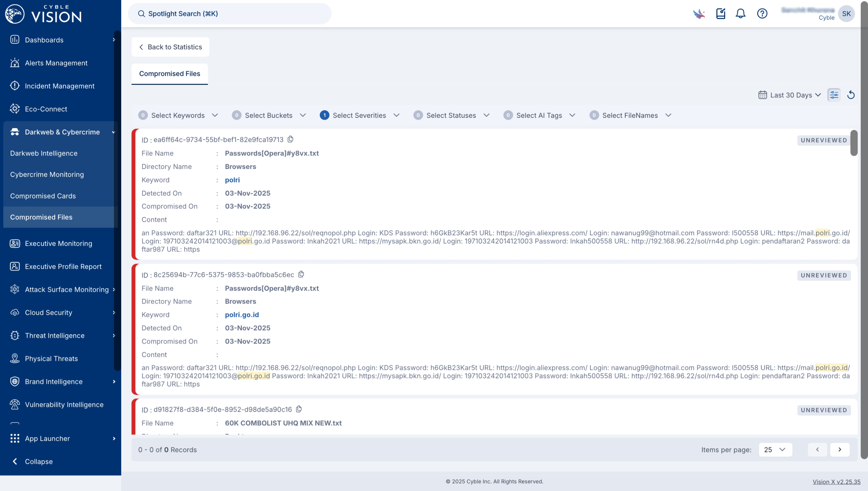This screenshot has width=868, height=491.
Task: Toggle the filter options icon
Action: [834, 95]
